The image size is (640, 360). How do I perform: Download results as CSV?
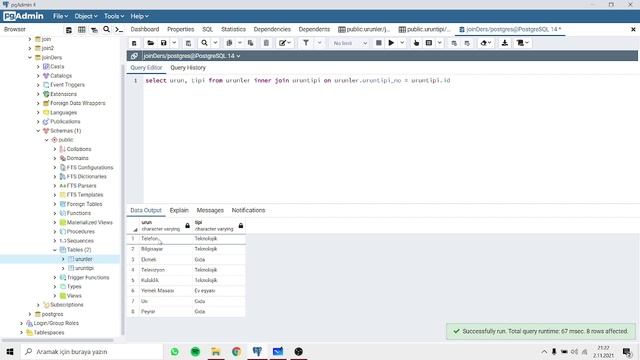click(x=504, y=43)
